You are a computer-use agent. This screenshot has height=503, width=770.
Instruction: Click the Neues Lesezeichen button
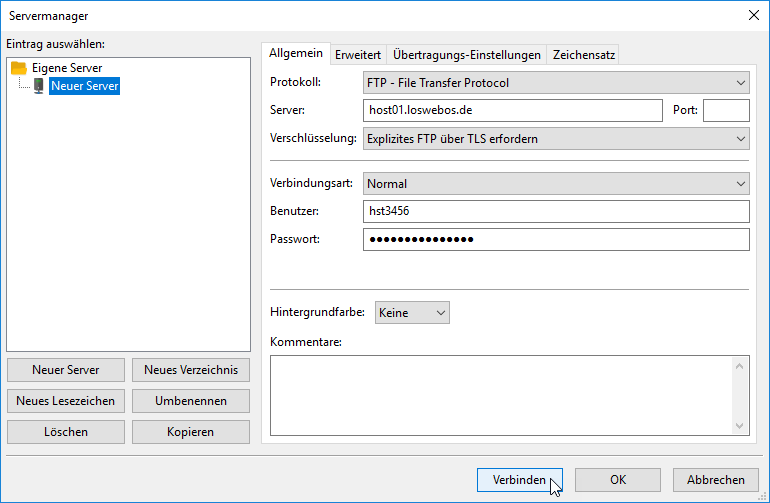(x=65, y=401)
